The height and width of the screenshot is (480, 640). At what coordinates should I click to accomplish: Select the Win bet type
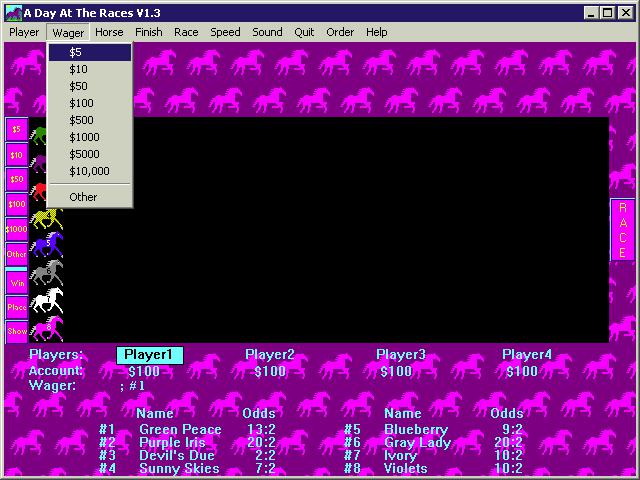pos(17,283)
